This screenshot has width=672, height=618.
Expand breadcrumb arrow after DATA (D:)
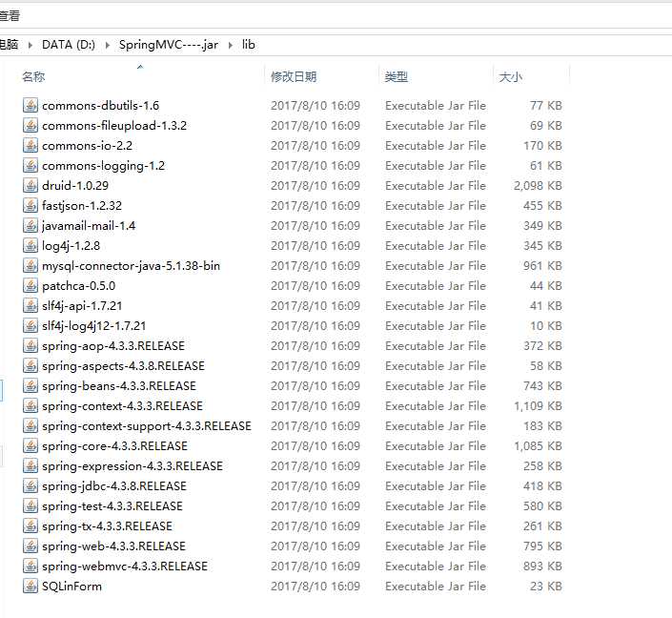click(107, 45)
